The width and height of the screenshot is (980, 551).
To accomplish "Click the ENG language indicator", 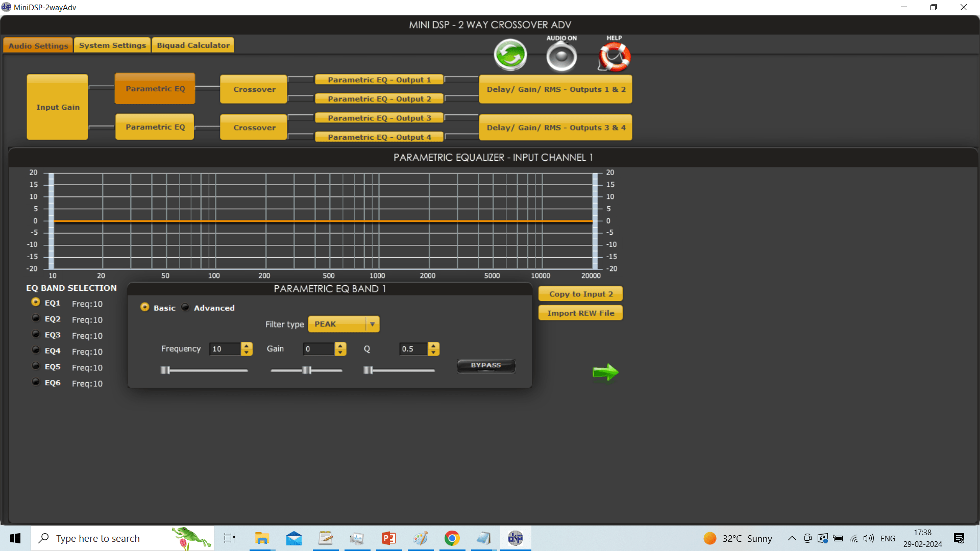I will 888,538.
